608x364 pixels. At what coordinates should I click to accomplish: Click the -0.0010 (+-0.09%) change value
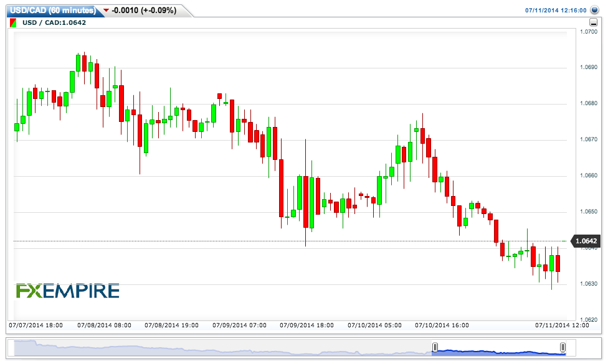(144, 11)
